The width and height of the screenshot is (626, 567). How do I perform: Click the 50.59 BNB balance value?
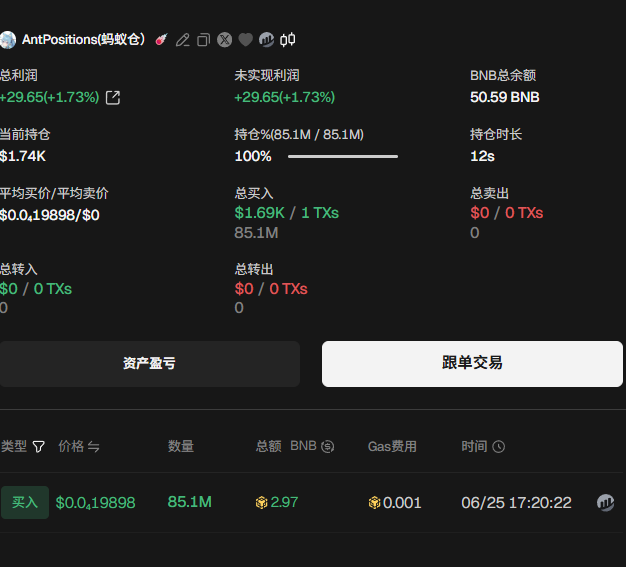pyautogui.click(x=505, y=97)
